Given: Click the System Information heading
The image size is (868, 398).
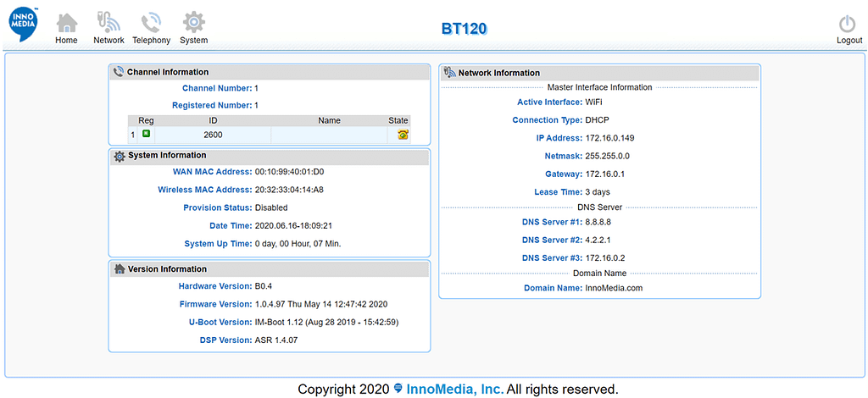Looking at the screenshot, I should click(x=167, y=155).
